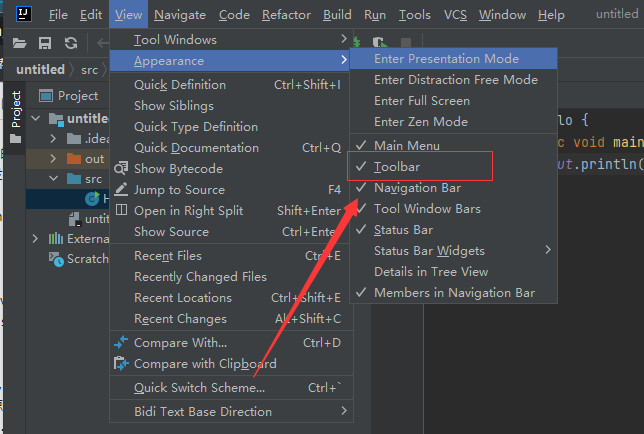This screenshot has width=644, height=434.
Task: Select the .idea folder icon
Action: point(74,138)
